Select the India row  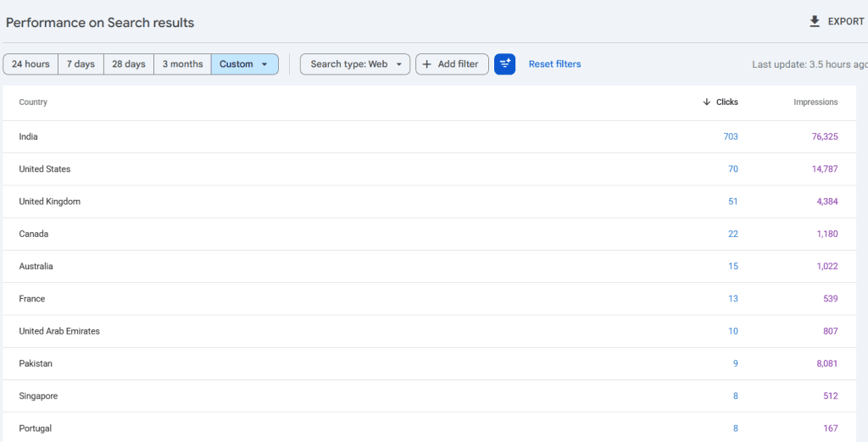430,136
